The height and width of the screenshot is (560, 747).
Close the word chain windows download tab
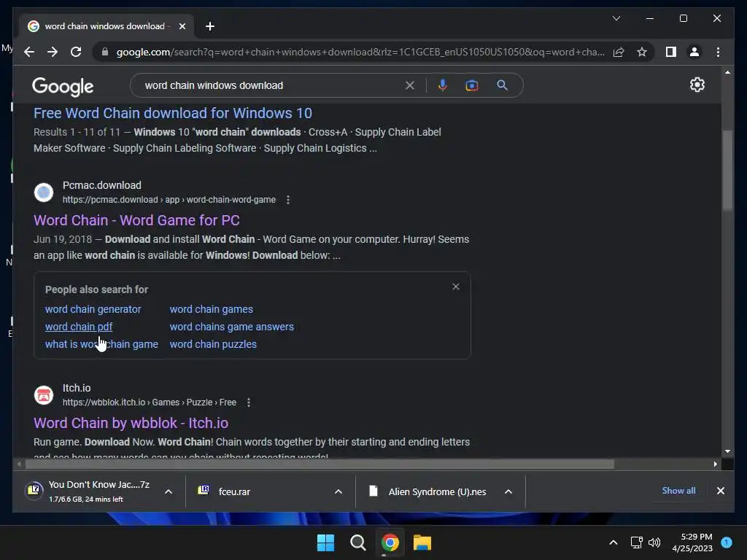click(x=182, y=26)
